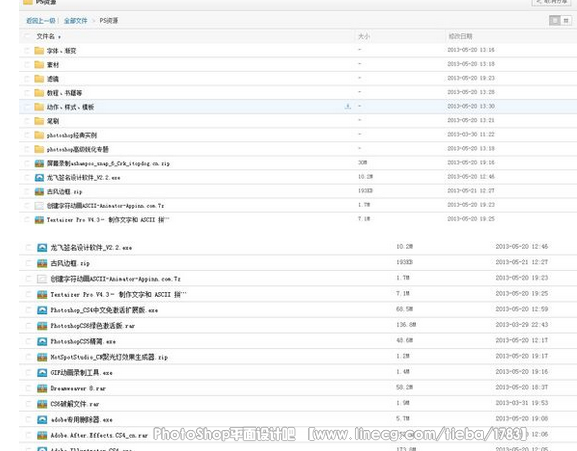Screen dimensions: 577x451
Task: Click the Adobe.After.Effects.CS4_cn.rar file name
Action: tap(99, 436)
